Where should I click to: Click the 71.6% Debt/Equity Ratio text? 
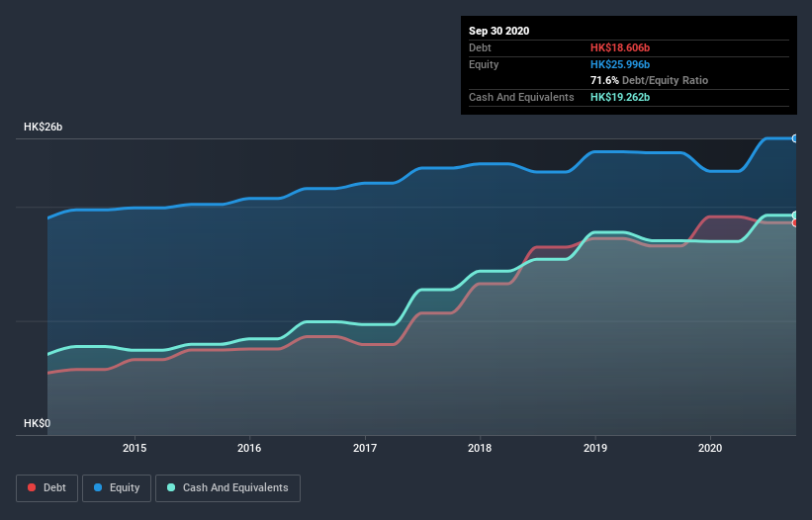[x=650, y=80]
